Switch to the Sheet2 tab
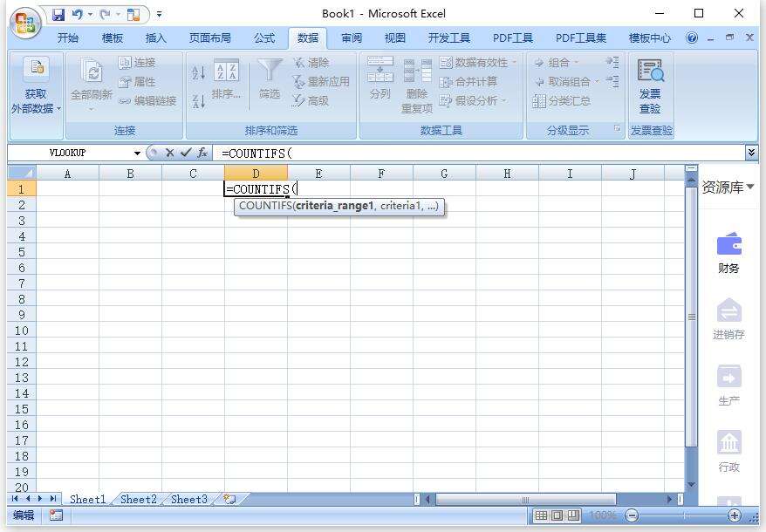 click(138, 499)
